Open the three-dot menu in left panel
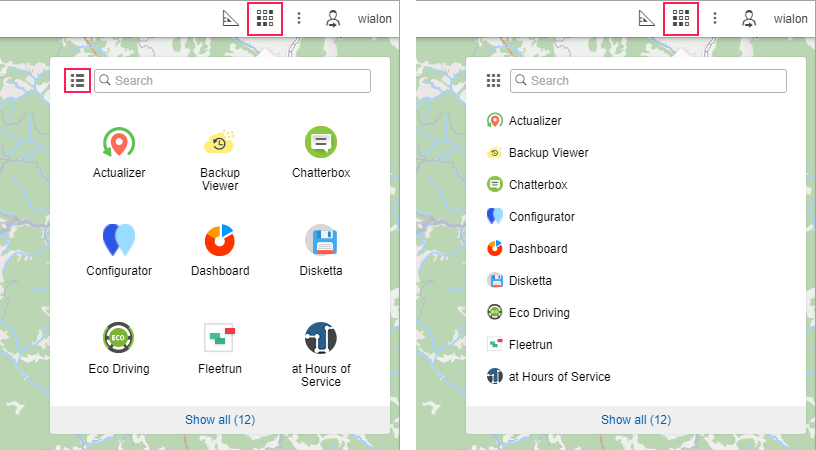The width and height of the screenshot is (816, 450). tap(299, 19)
